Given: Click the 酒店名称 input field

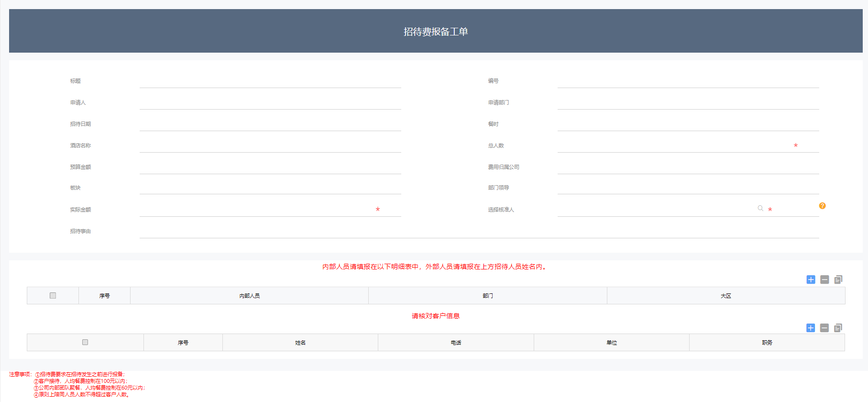Looking at the screenshot, I should 270,145.
